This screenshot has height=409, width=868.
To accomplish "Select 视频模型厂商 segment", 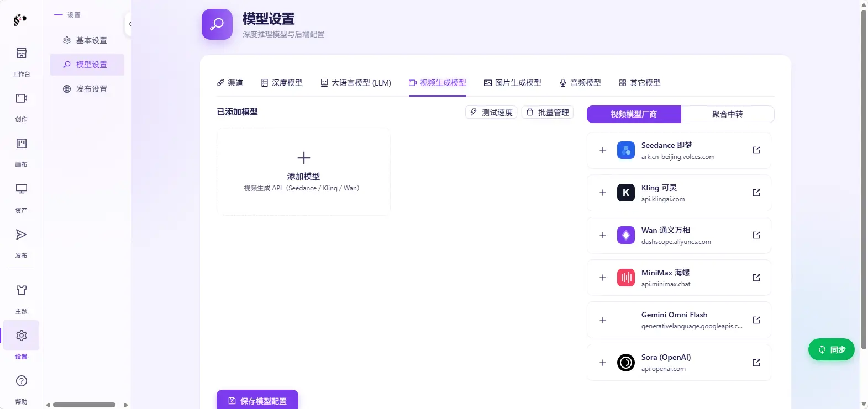I will 634,114.
